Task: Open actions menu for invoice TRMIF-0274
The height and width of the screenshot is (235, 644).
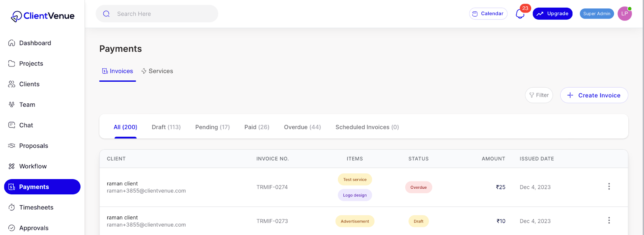Action: 609,186
